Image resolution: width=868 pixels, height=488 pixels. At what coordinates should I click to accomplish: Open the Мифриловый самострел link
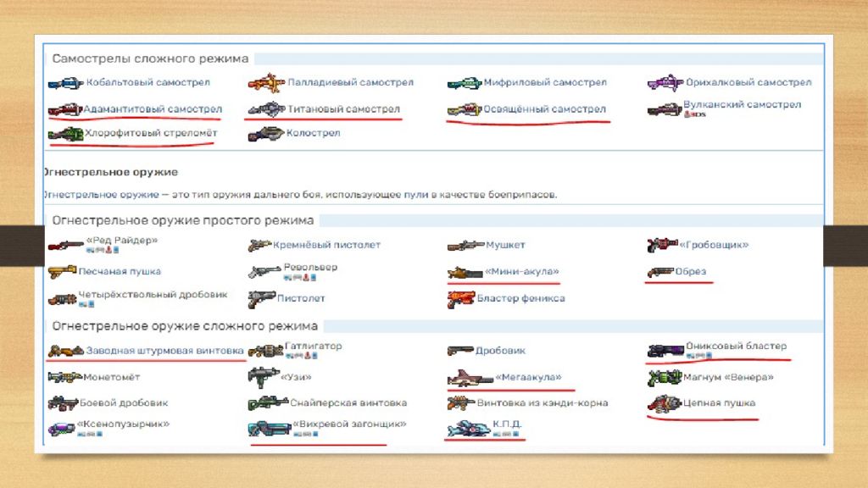coord(545,82)
